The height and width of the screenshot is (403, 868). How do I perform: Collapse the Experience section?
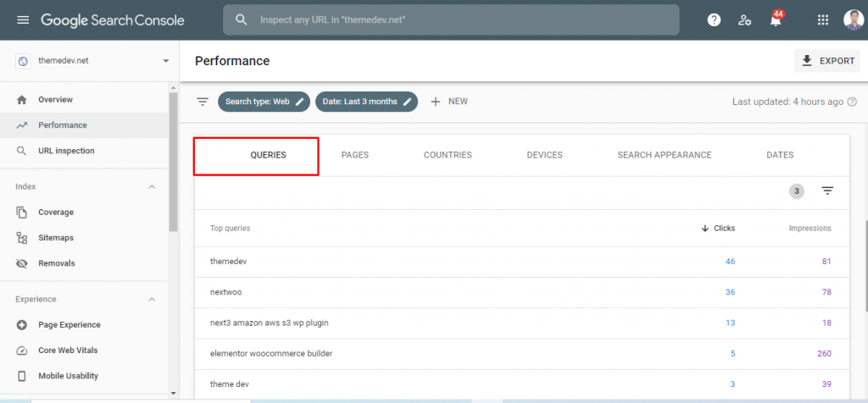[x=152, y=299]
